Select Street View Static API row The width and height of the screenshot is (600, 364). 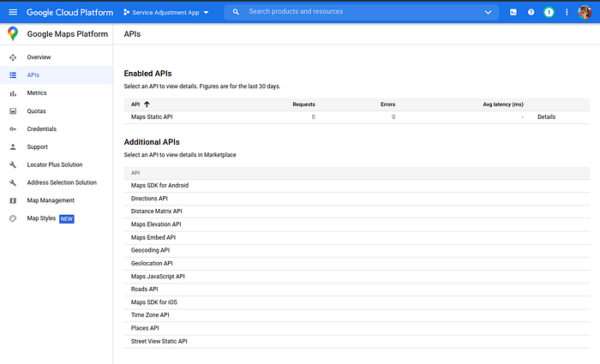pos(357,342)
